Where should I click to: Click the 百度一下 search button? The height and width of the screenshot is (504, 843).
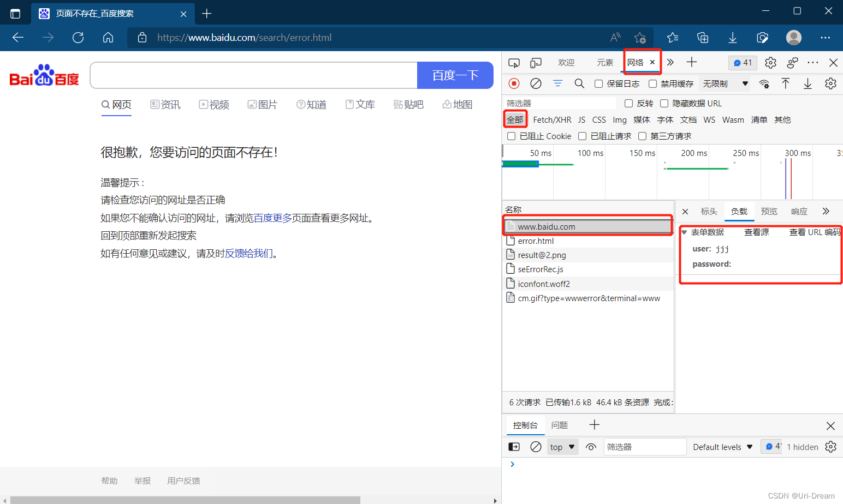(x=455, y=75)
